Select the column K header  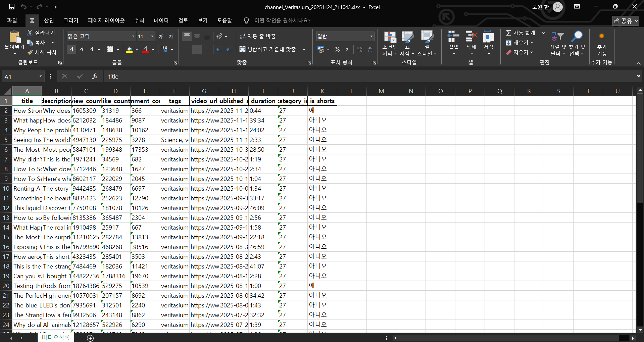point(322,91)
